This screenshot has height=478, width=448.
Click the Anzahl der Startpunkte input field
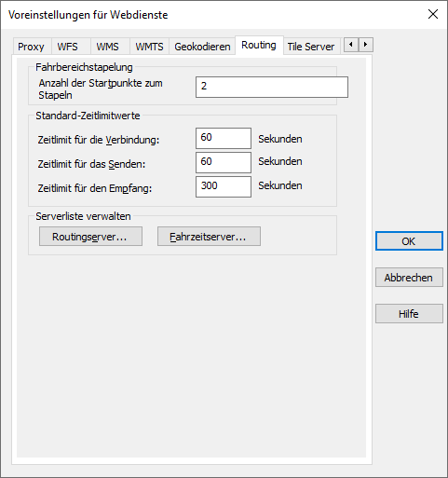point(272,87)
